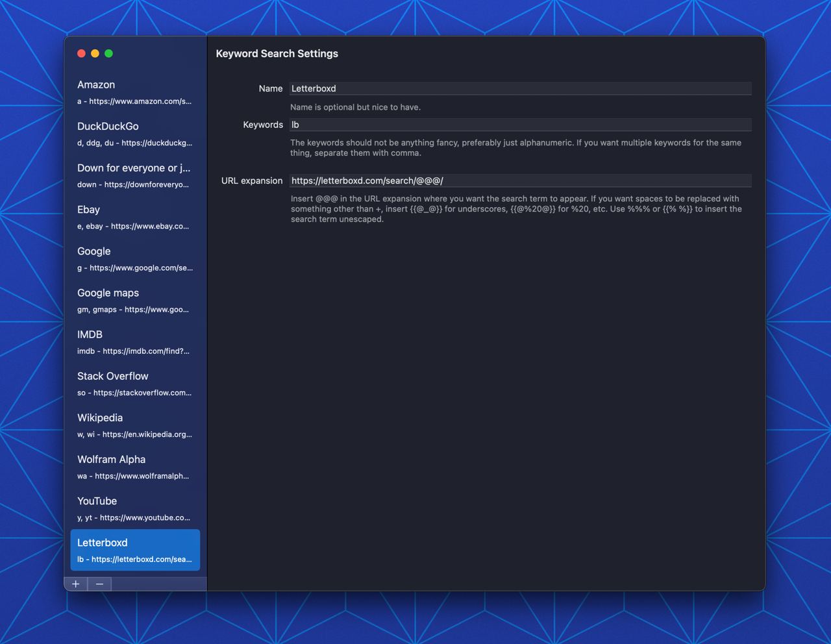Screen dimensions: 831x644
Task: Click the 'Insert @@@' URL expansion hint
Action: pos(516,209)
